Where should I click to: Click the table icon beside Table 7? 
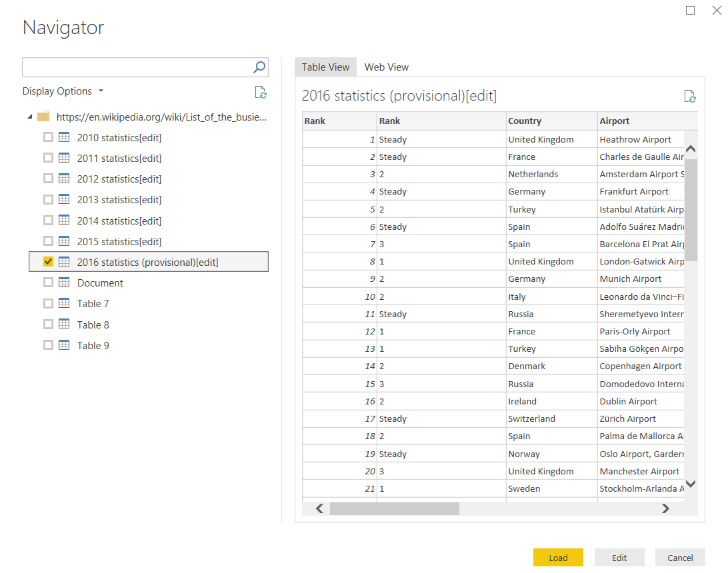click(x=64, y=303)
